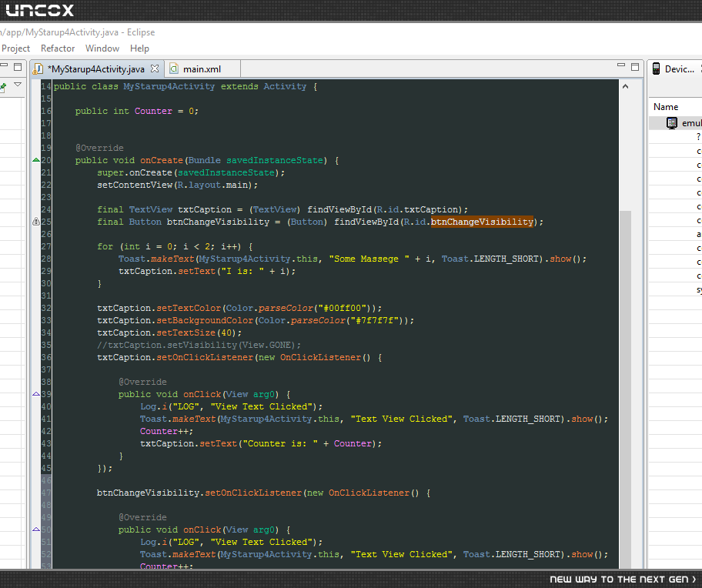
Task: Click the class name MyStarup4Activity on line 14
Action: pos(169,86)
